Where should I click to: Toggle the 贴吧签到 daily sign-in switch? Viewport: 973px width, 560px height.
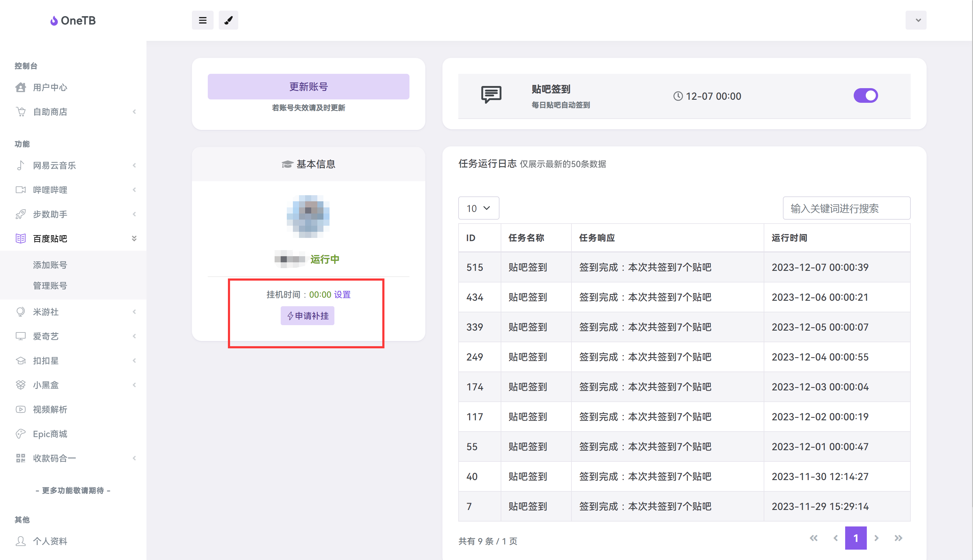coord(866,95)
